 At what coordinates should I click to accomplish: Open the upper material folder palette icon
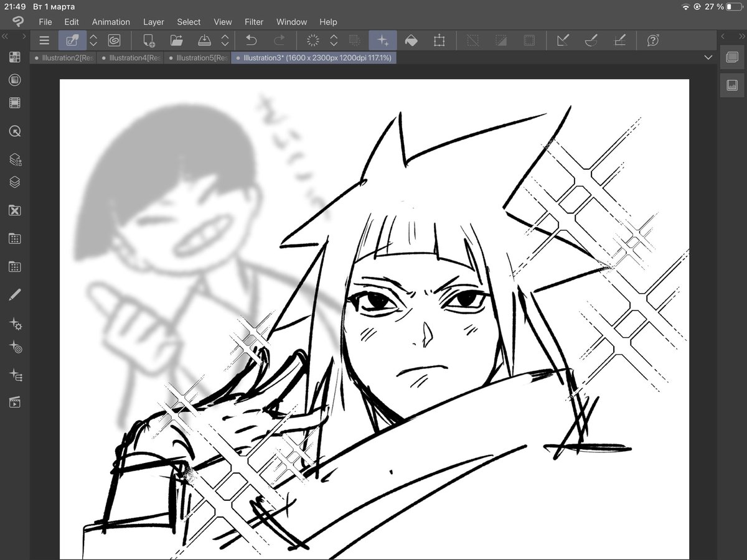click(15, 238)
